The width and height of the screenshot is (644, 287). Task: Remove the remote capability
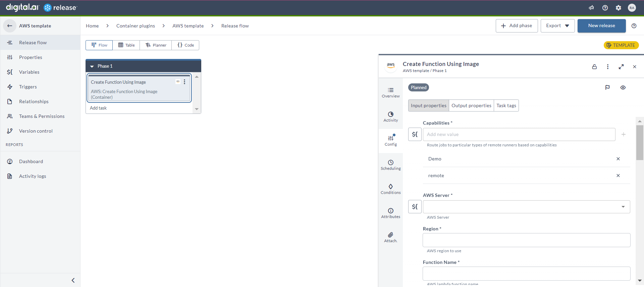618,175
